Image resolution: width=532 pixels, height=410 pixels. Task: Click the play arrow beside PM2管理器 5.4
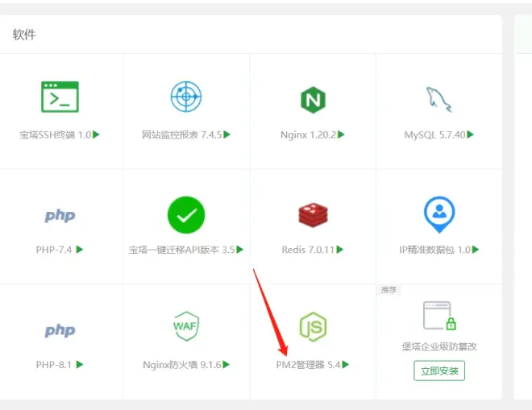click(345, 365)
